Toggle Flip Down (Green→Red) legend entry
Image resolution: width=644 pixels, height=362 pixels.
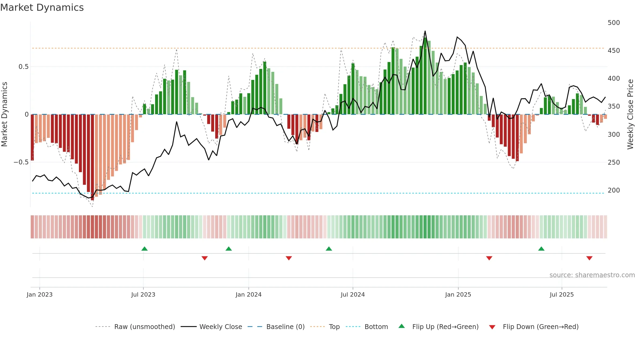pos(534,327)
